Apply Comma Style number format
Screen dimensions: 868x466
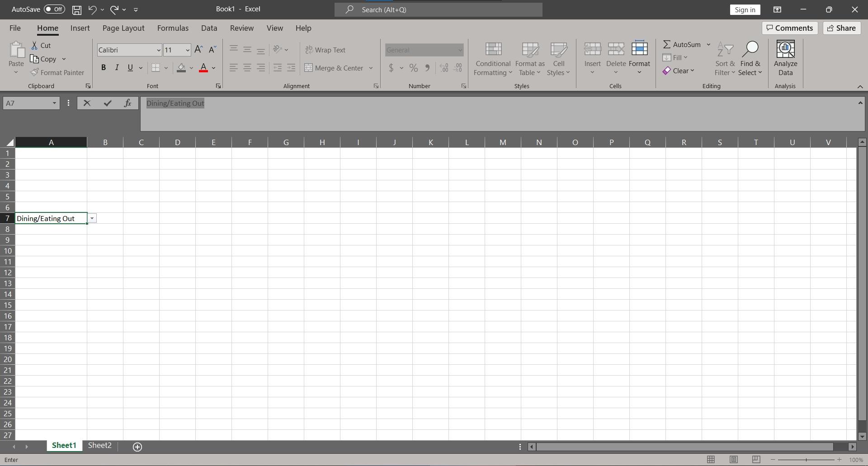click(x=427, y=68)
